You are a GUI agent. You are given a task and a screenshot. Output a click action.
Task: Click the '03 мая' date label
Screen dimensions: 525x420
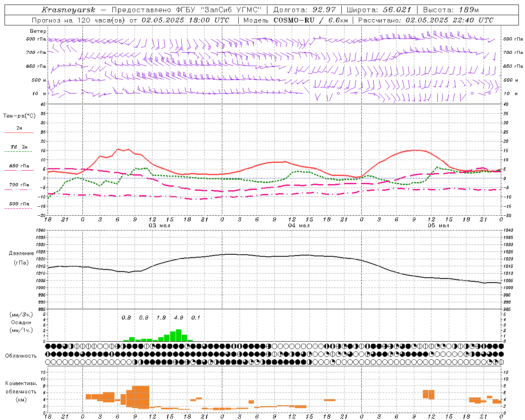click(159, 226)
